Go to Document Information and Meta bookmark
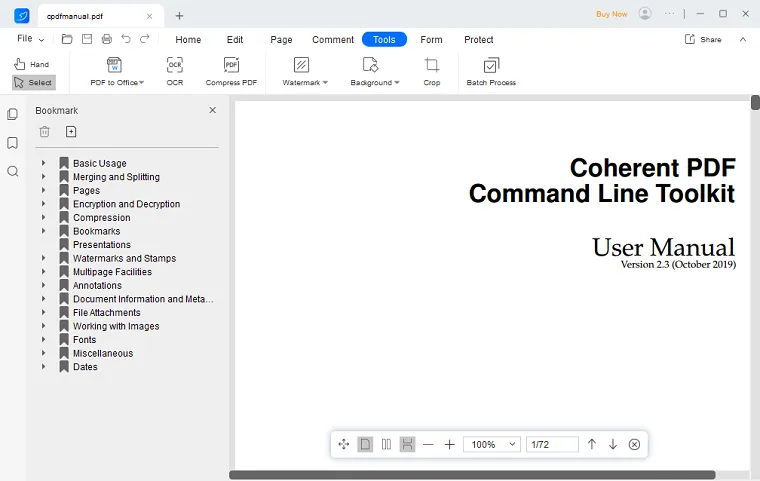 [x=143, y=299]
